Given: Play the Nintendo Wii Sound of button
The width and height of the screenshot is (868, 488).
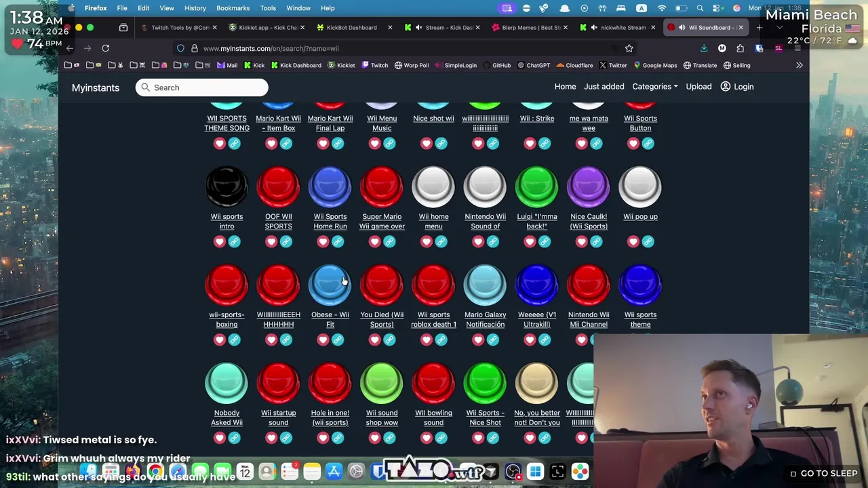Looking at the screenshot, I should pos(485,186).
